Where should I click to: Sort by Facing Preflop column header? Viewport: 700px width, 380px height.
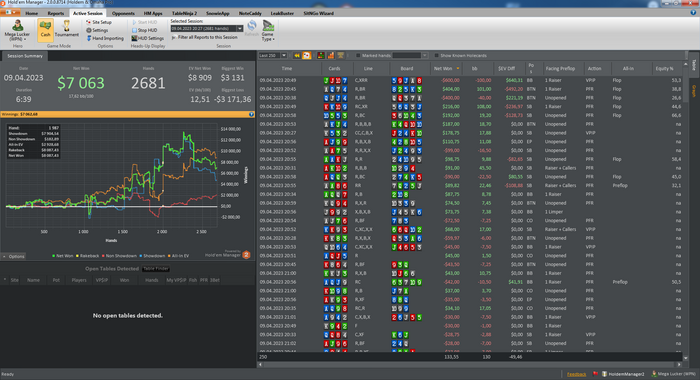pos(560,69)
